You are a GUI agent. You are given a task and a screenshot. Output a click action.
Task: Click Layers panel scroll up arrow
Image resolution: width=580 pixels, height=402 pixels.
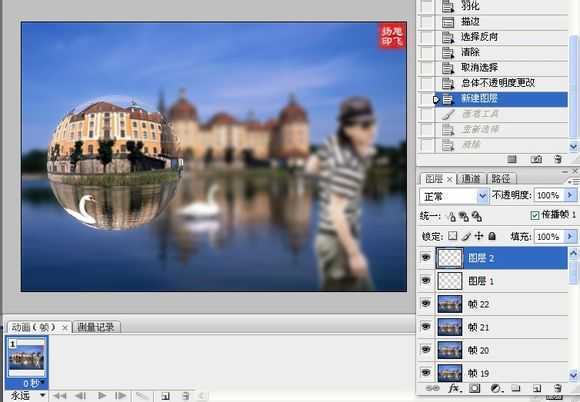pyautogui.click(x=573, y=253)
